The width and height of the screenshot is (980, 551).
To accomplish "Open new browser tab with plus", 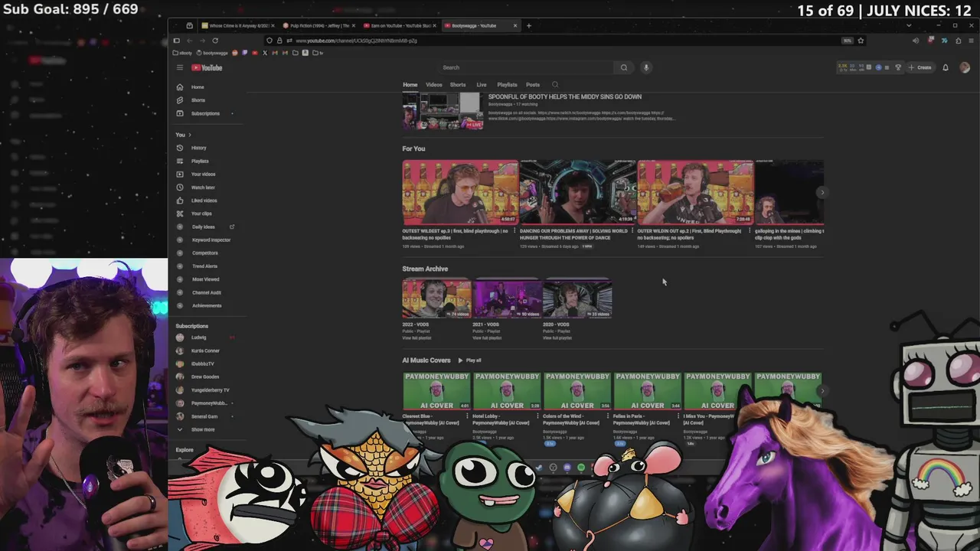I will click(528, 25).
